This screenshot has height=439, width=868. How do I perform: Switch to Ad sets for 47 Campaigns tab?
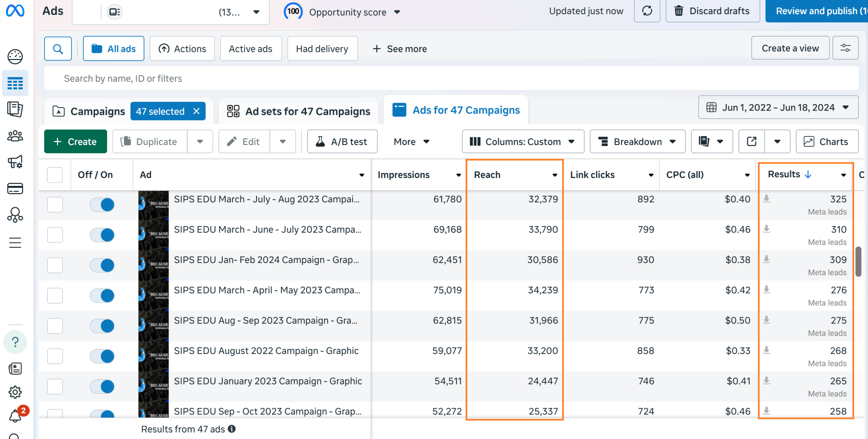(x=299, y=111)
